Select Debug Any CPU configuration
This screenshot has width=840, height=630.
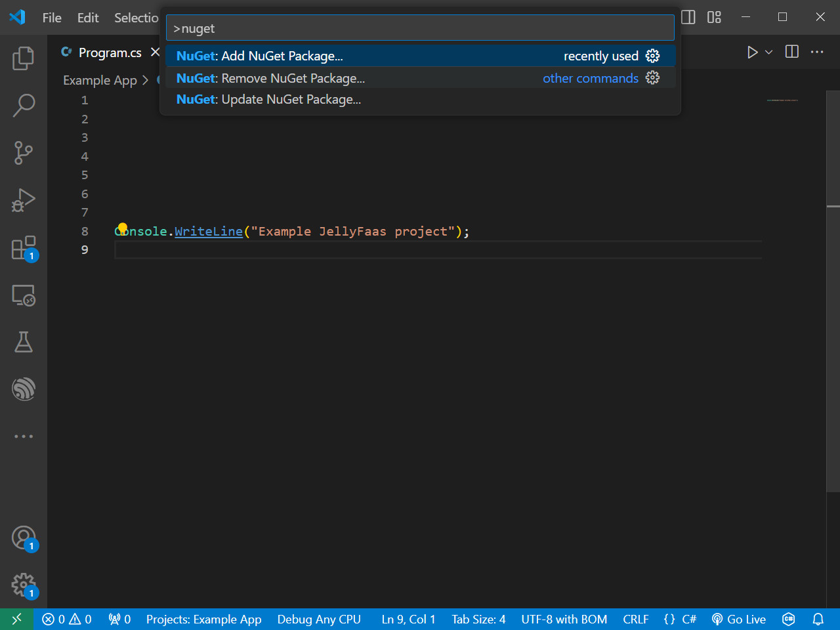click(319, 619)
